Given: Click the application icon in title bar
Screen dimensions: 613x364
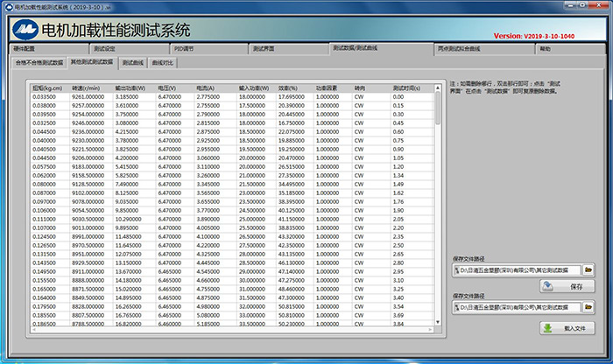Looking at the screenshot, I should click(10, 7).
